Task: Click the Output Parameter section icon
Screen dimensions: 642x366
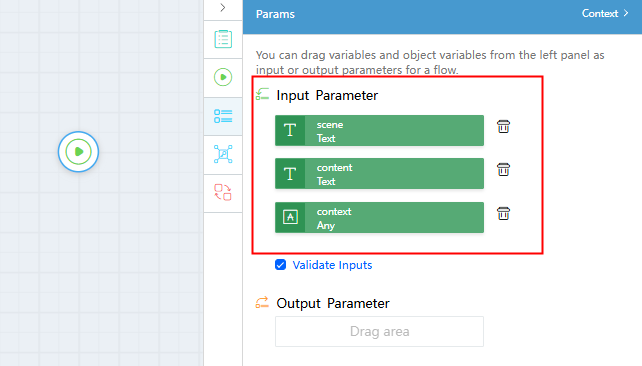Action: pyautogui.click(x=262, y=303)
